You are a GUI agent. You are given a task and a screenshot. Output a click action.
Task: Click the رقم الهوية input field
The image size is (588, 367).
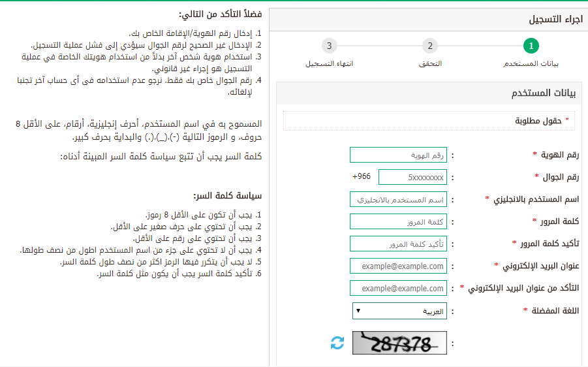(x=398, y=155)
